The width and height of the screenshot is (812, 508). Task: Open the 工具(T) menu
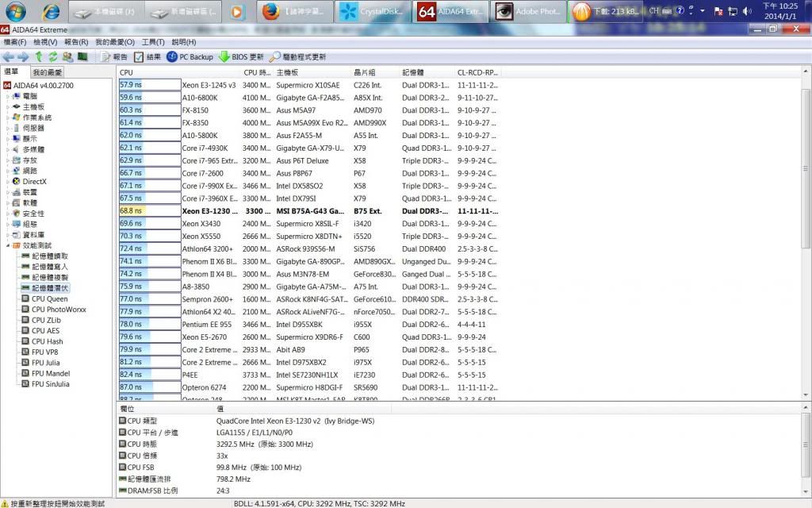pos(153,42)
